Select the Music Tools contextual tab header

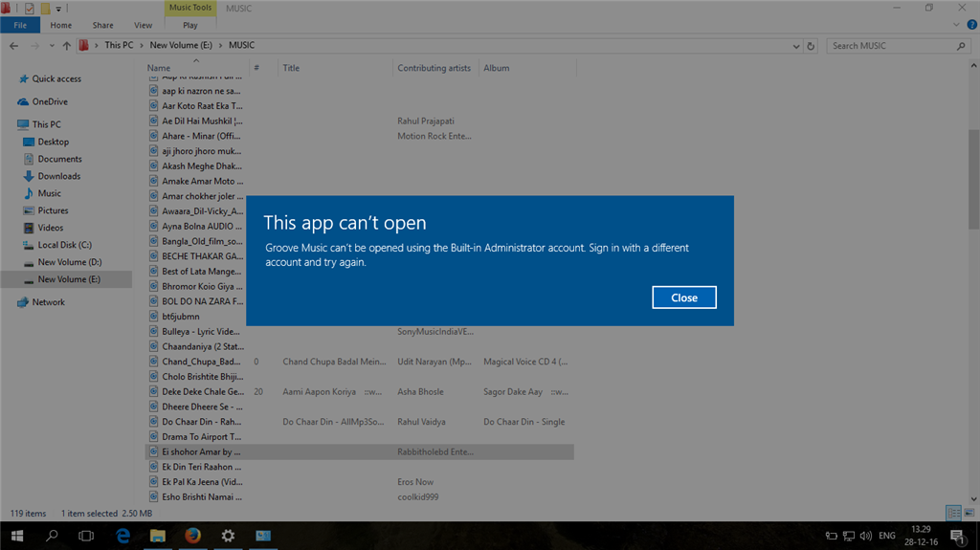(x=190, y=8)
